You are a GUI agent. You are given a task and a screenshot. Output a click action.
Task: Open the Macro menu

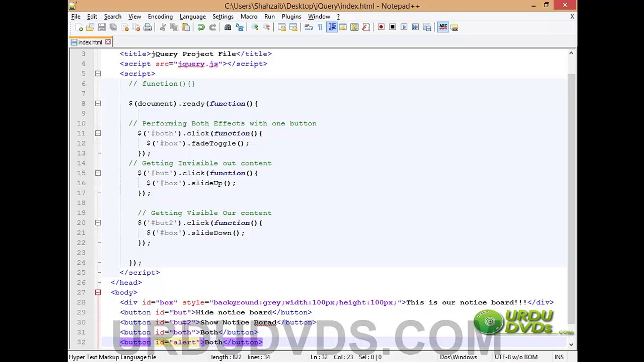point(249,16)
